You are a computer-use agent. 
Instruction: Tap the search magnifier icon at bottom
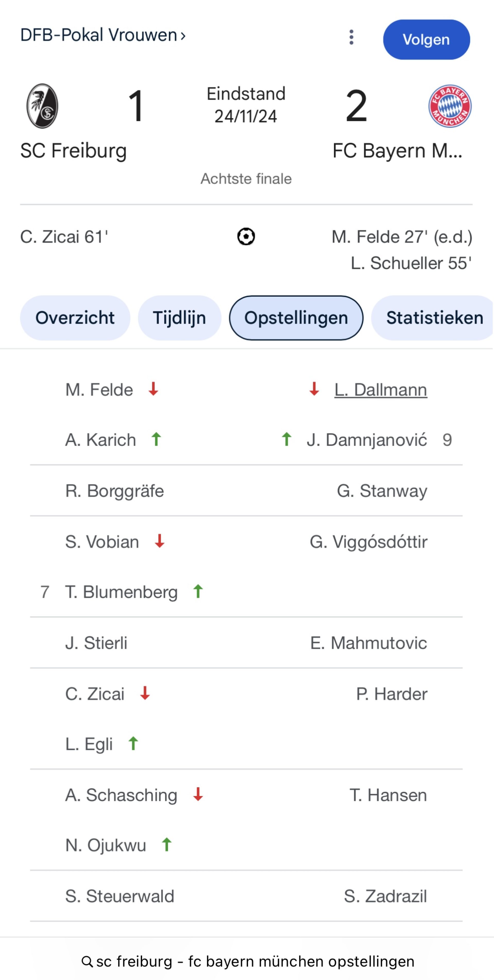click(x=87, y=962)
